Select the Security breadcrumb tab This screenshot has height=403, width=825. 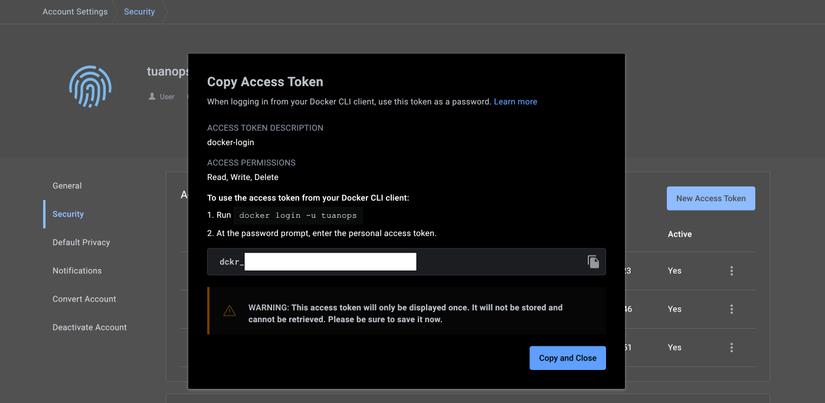(139, 12)
